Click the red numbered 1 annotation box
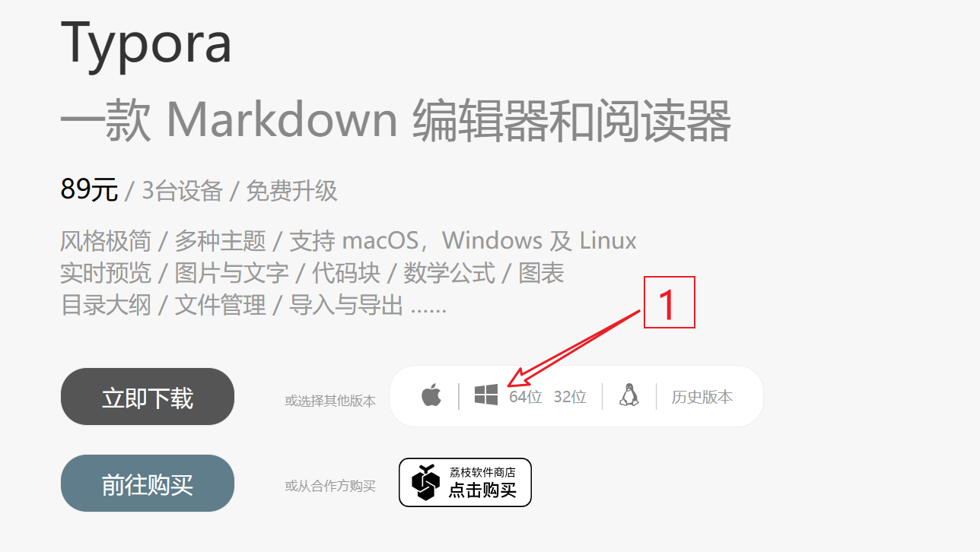This screenshot has height=552, width=980. [x=670, y=303]
